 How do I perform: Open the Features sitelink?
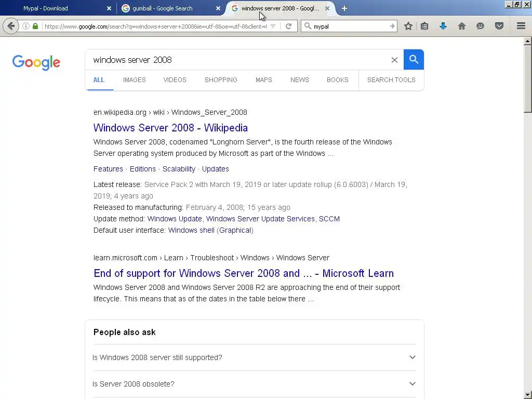tap(108, 169)
